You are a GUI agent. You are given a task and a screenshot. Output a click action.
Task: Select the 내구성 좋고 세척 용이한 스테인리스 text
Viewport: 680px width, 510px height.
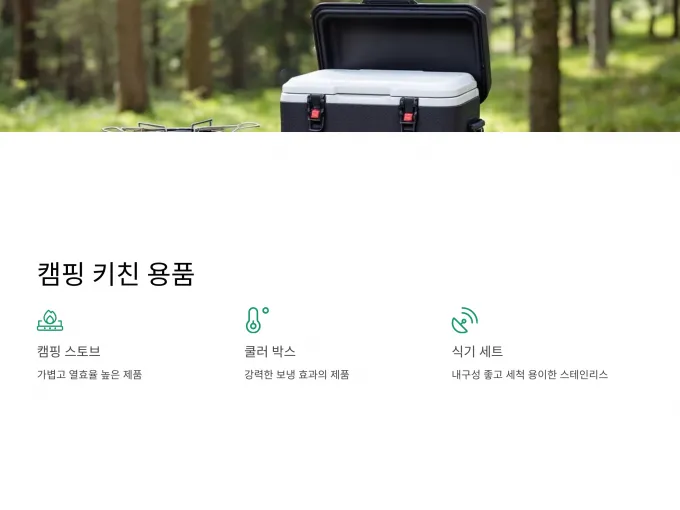530,374
